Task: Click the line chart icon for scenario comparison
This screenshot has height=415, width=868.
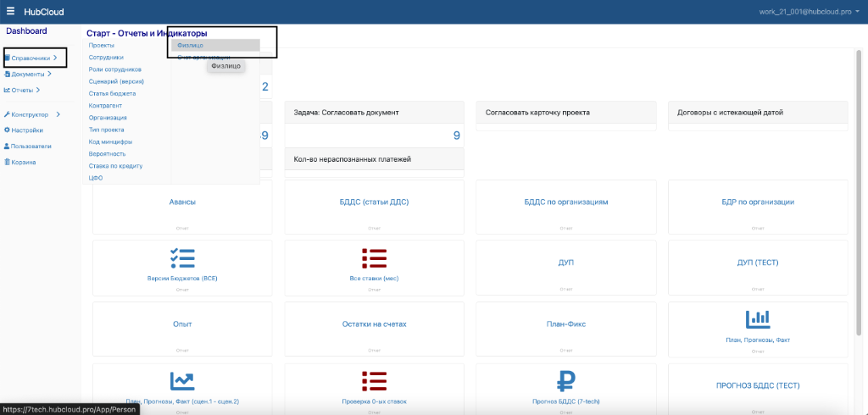Action: coord(182,381)
